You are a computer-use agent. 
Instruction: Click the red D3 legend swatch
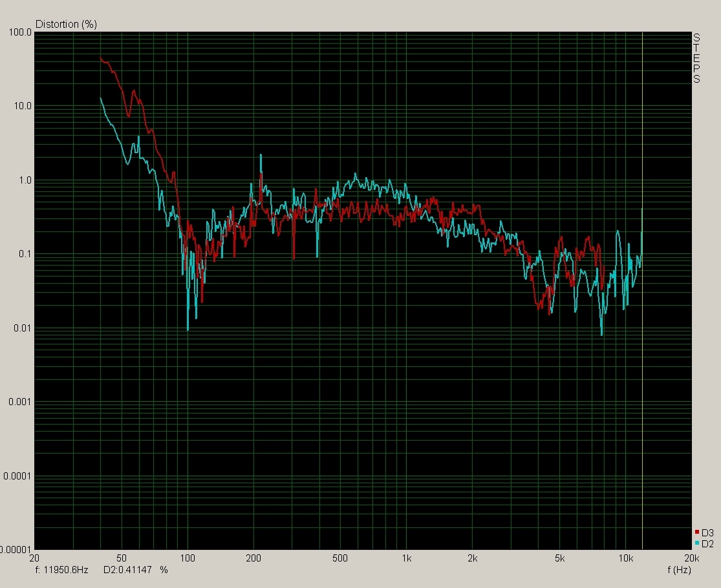pos(697,533)
